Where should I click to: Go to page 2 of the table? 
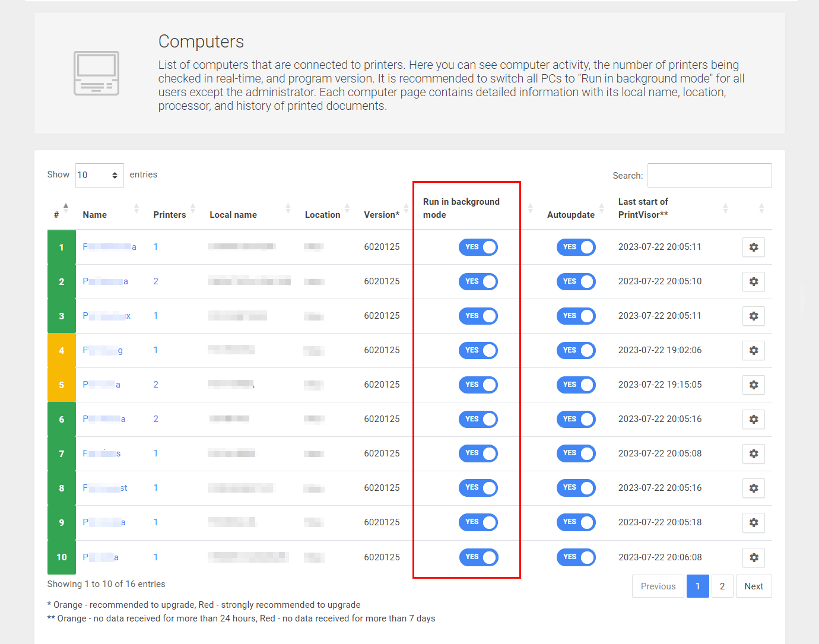click(x=722, y=586)
